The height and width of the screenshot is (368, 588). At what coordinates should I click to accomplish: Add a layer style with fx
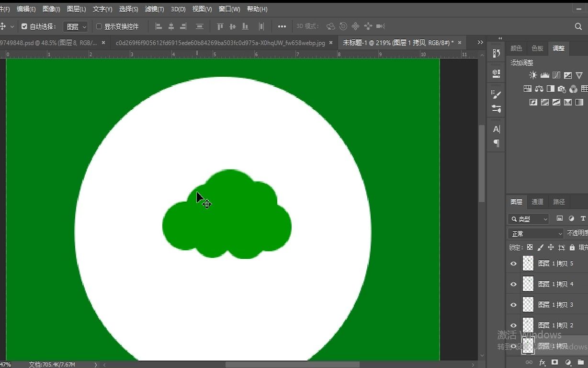click(x=542, y=362)
